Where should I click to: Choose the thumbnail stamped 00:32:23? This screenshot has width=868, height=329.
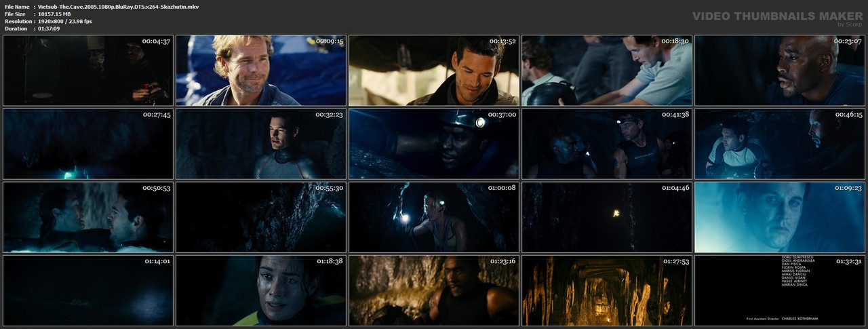[261, 144]
